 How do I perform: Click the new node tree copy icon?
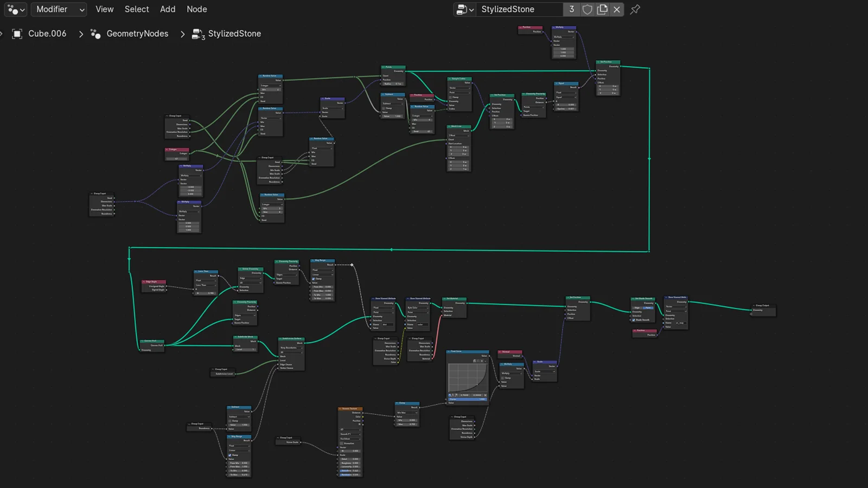pyautogui.click(x=602, y=9)
